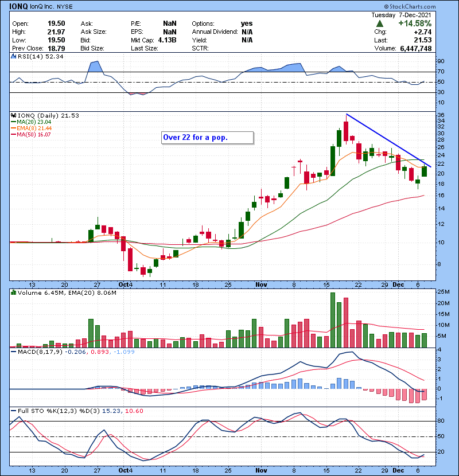Click the Nov label on price chart axis
Viewport: 459px width, 476px height.
pos(261,285)
